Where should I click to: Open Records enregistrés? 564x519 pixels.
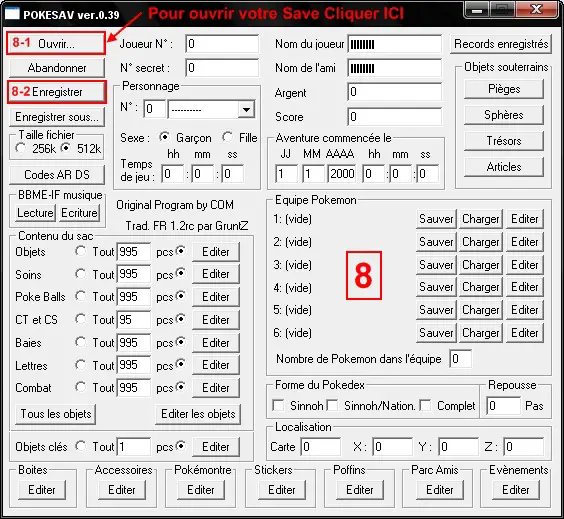tap(501, 44)
